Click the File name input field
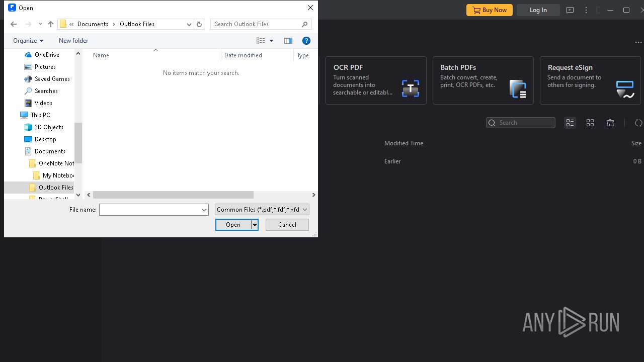The image size is (644, 362). (150, 210)
